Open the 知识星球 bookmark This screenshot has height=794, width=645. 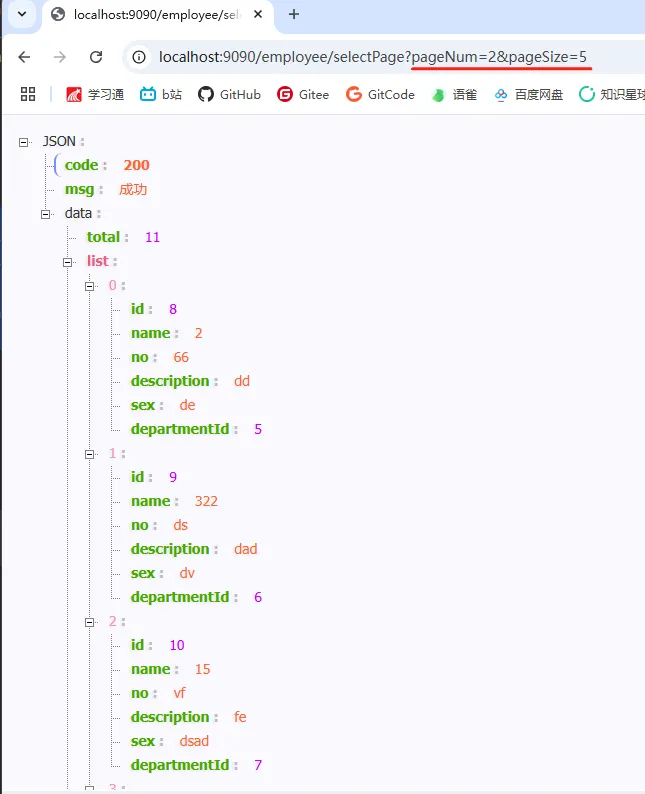tap(612, 94)
